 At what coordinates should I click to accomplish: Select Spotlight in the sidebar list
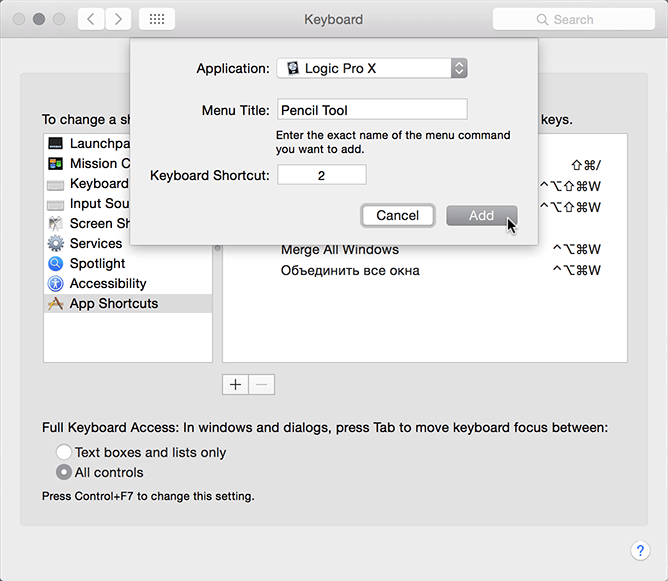[128, 263]
